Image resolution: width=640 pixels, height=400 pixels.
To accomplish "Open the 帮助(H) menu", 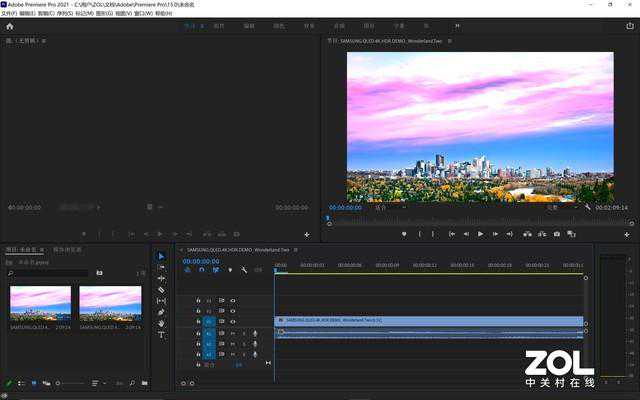I will (x=164, y=14).
